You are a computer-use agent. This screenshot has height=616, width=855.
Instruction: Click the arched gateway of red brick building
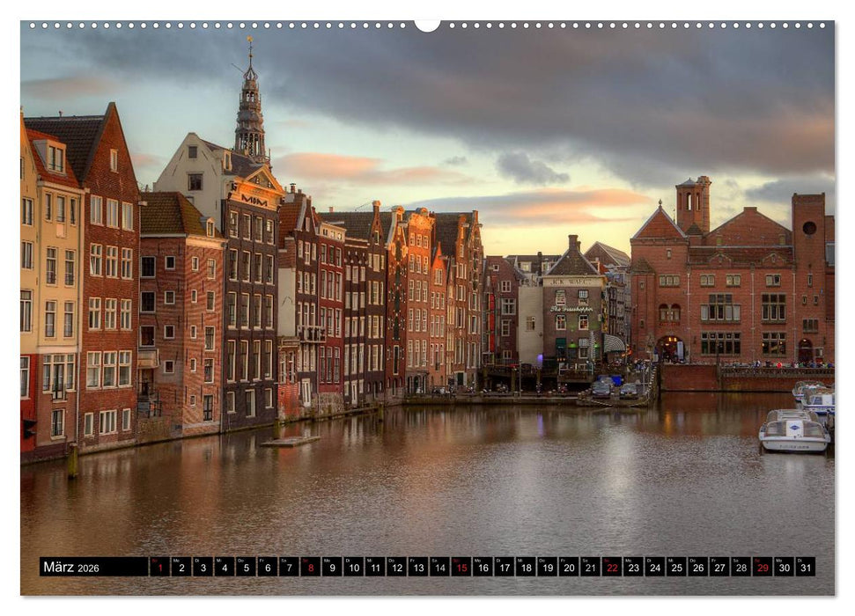(669, 349)
